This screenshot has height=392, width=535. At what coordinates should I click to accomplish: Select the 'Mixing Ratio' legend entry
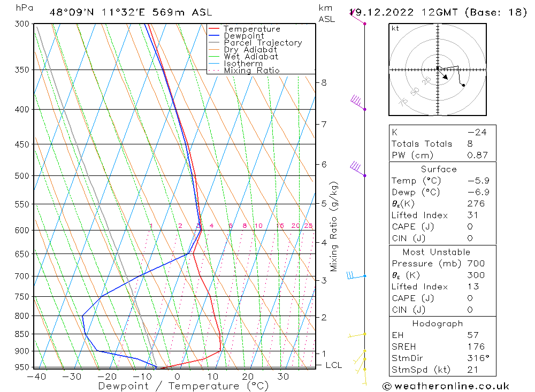252,71
